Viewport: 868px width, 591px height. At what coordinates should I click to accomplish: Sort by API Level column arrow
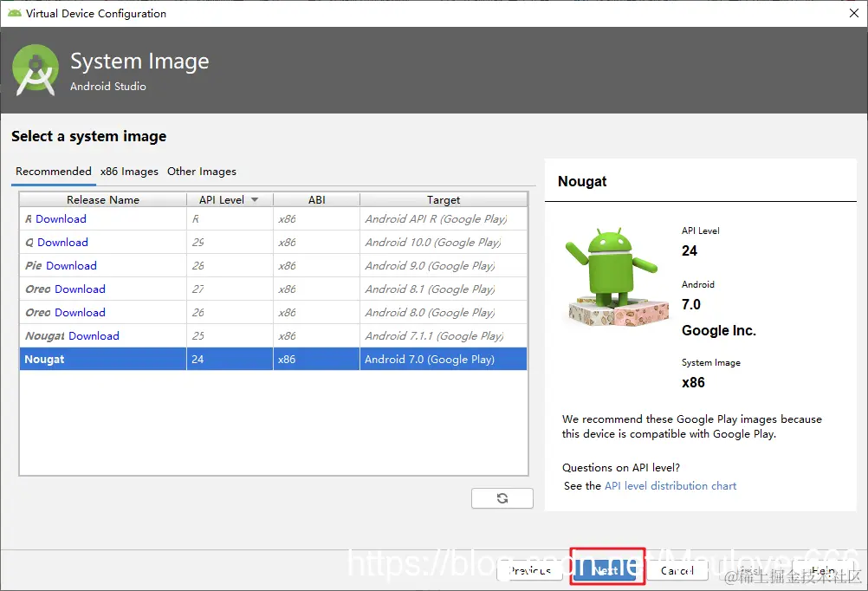[255, 199]
